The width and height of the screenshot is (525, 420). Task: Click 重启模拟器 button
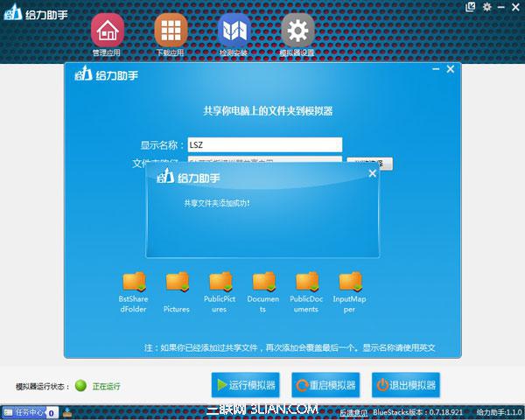[x=325, y=385]
